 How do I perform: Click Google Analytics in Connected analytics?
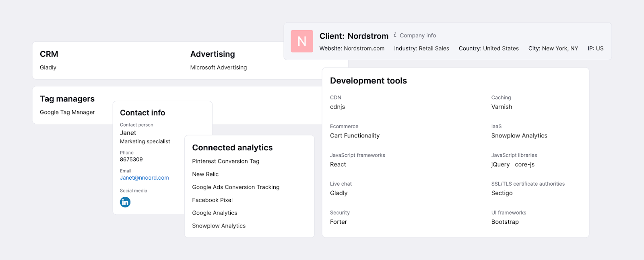click(x=215, y=213)
